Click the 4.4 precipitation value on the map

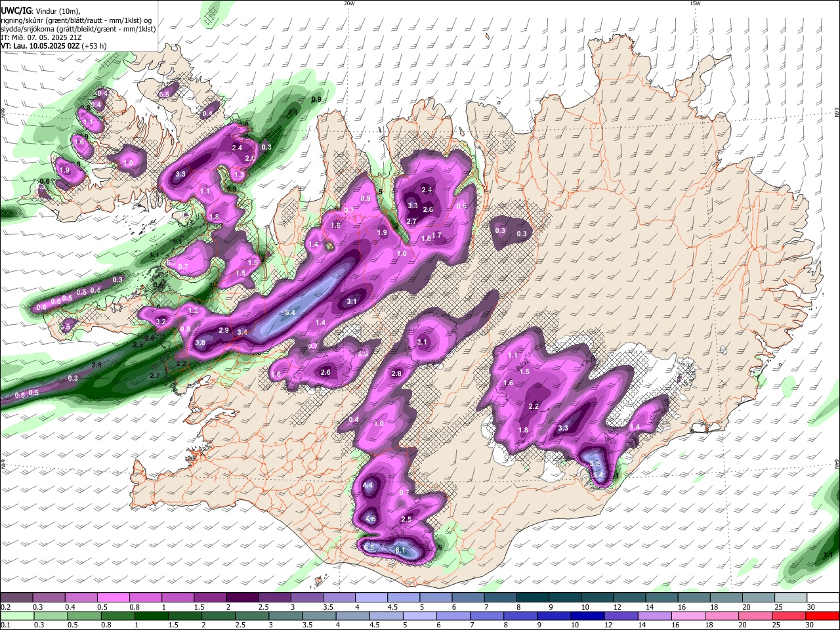point(367,486)
